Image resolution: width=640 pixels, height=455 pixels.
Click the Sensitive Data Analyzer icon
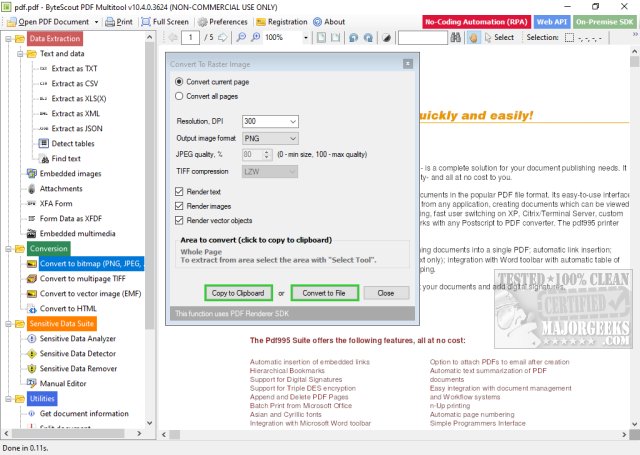tap(31, 339)
